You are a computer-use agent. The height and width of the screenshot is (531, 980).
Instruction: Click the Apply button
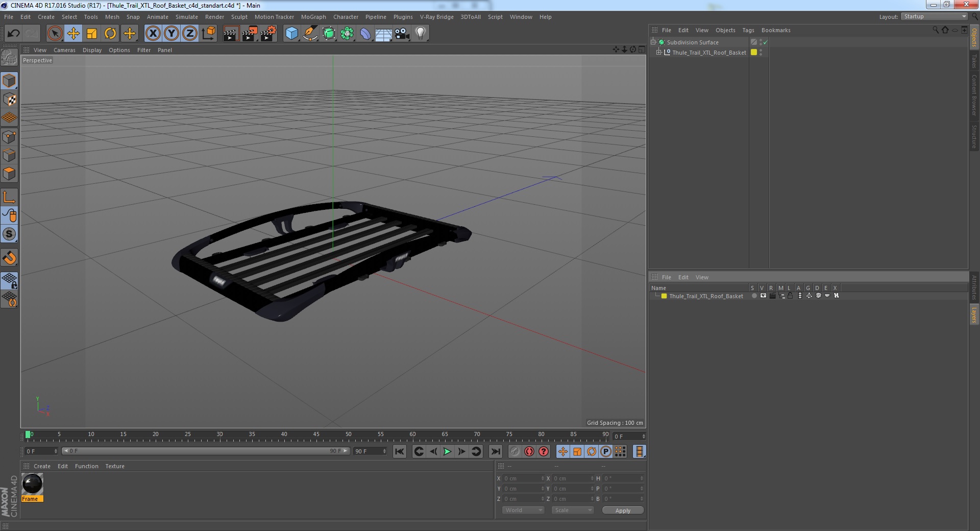click(x=622, y=510)
